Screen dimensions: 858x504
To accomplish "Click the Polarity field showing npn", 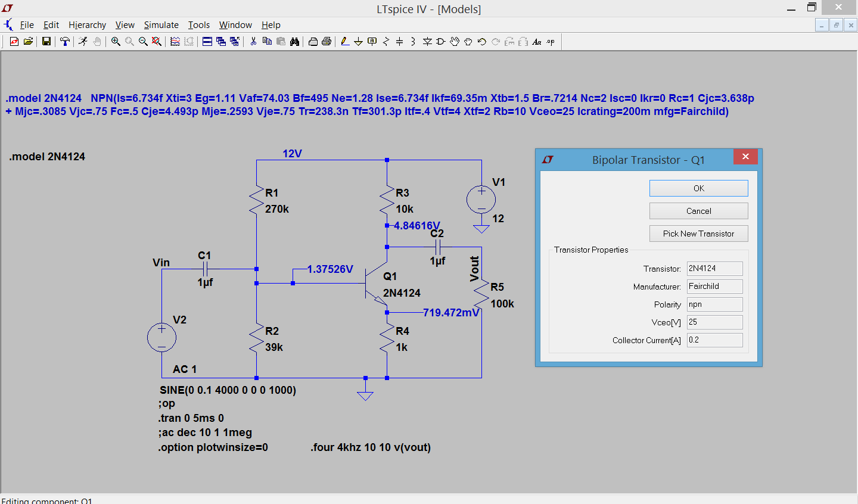I will tap(714, 304).
